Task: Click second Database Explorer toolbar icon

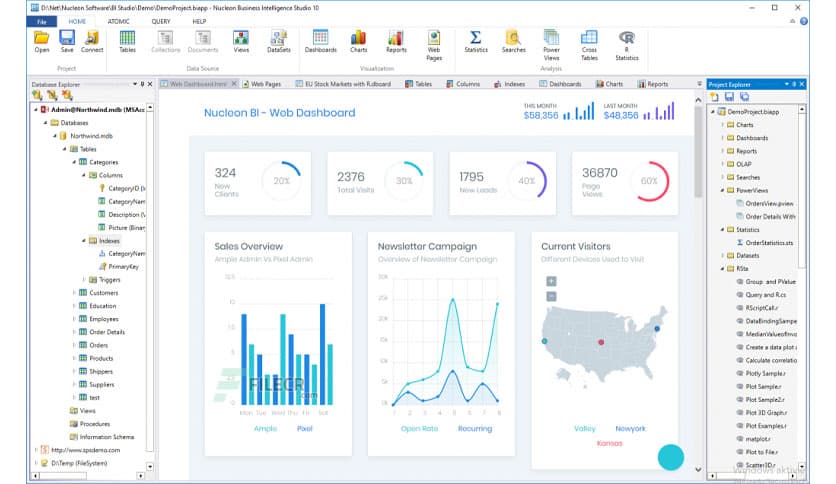Action: pyautogui.click(x=52, y=95)
